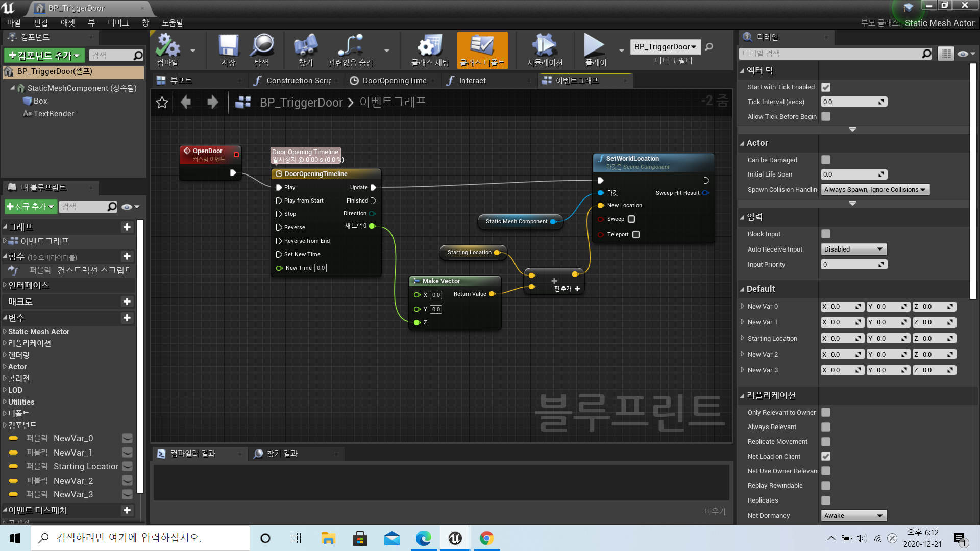
Task: Toggle Can be Damaged checkbox
Action: click(x=826, y=160)
